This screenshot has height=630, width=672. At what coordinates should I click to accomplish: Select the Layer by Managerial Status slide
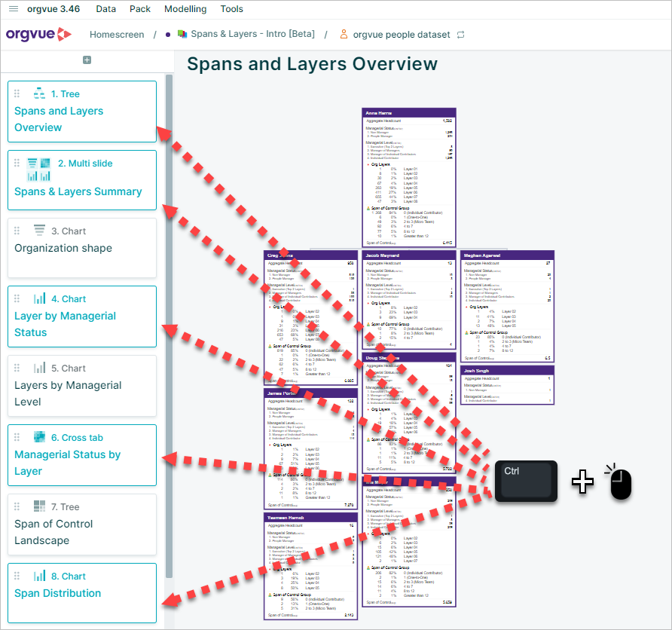(82, 317)
